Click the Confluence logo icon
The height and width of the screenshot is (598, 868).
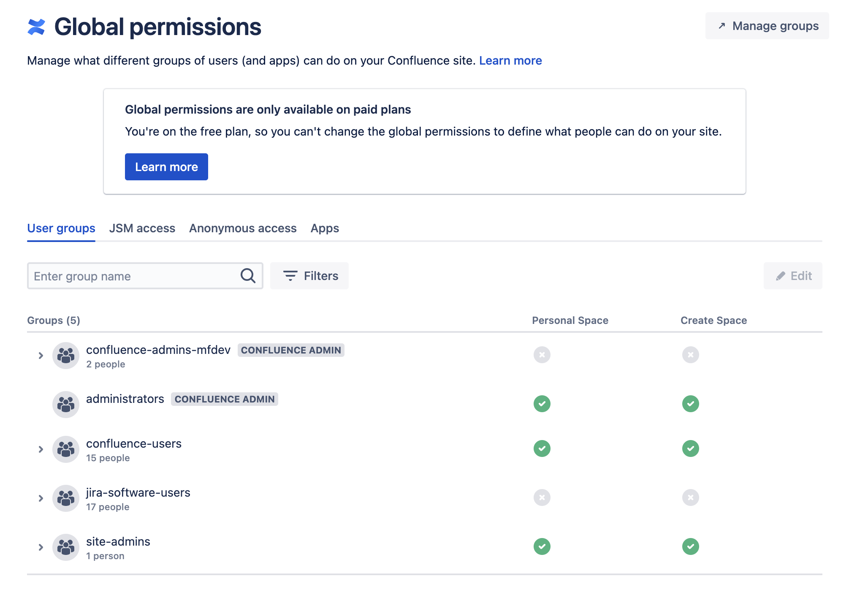tap(36, 27)
